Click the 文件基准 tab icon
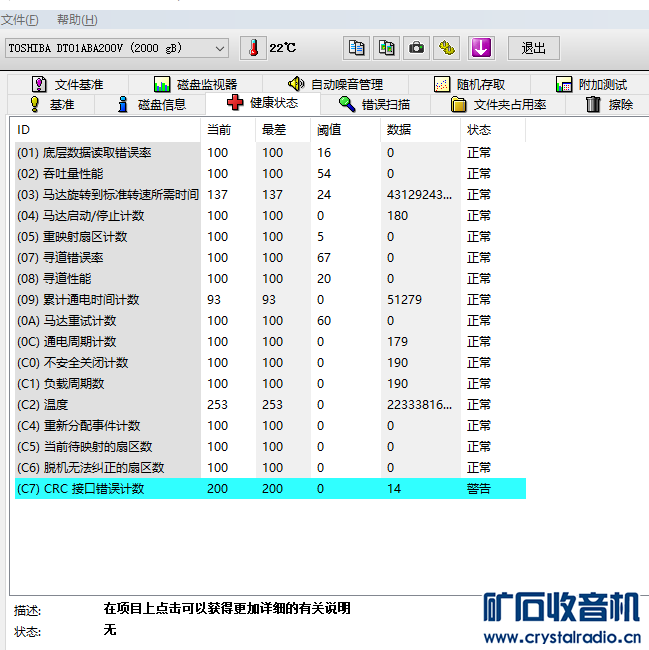Screen dimensions: 649x650 (x=39, y=85)
